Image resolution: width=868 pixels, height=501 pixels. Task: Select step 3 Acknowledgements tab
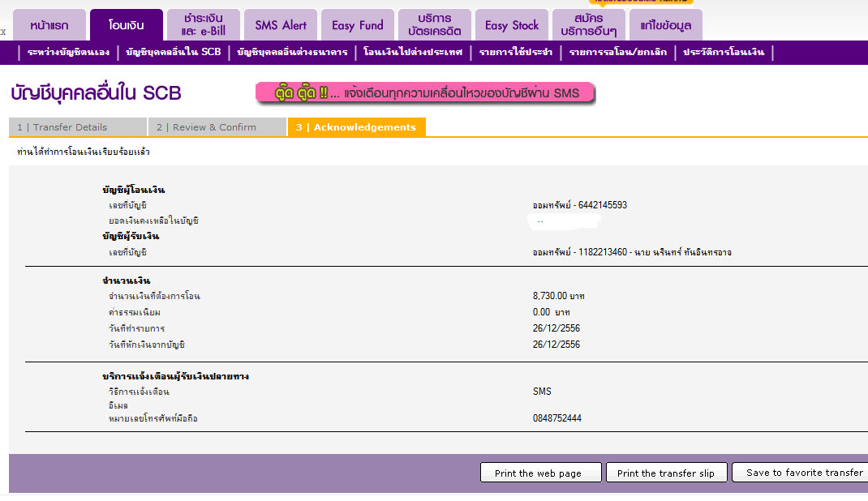tap(356, 127)
